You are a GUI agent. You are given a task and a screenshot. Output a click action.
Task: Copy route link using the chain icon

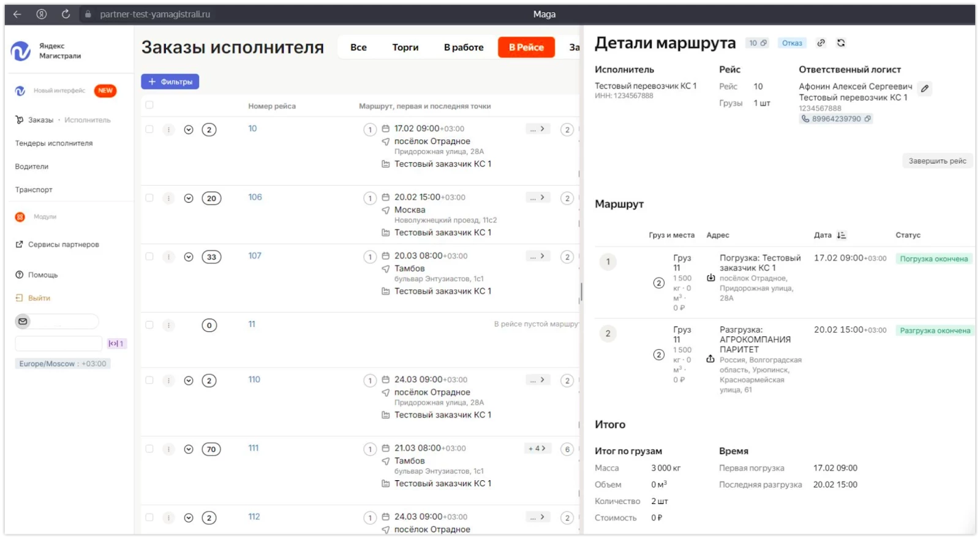(821, 43)
